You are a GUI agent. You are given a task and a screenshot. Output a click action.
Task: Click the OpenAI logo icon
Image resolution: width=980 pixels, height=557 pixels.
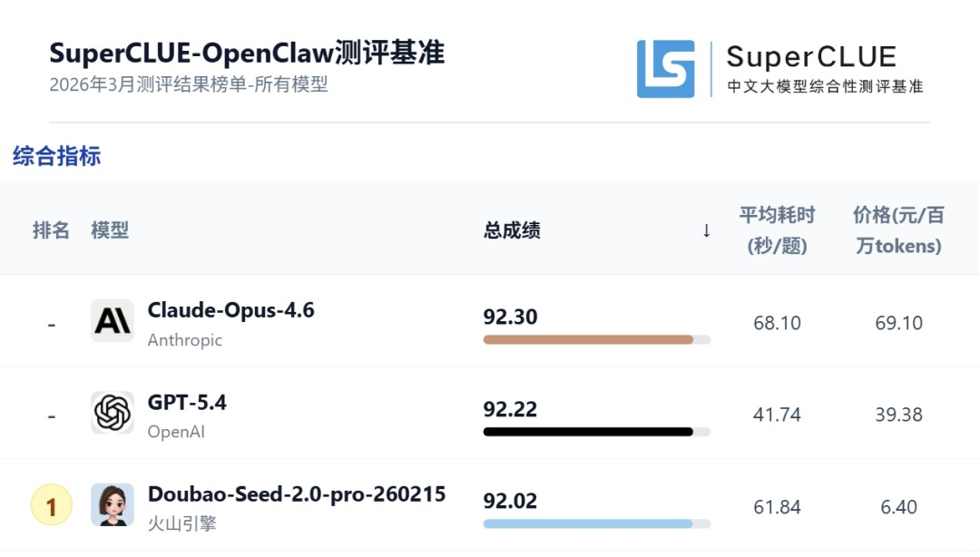pos(113,414)
